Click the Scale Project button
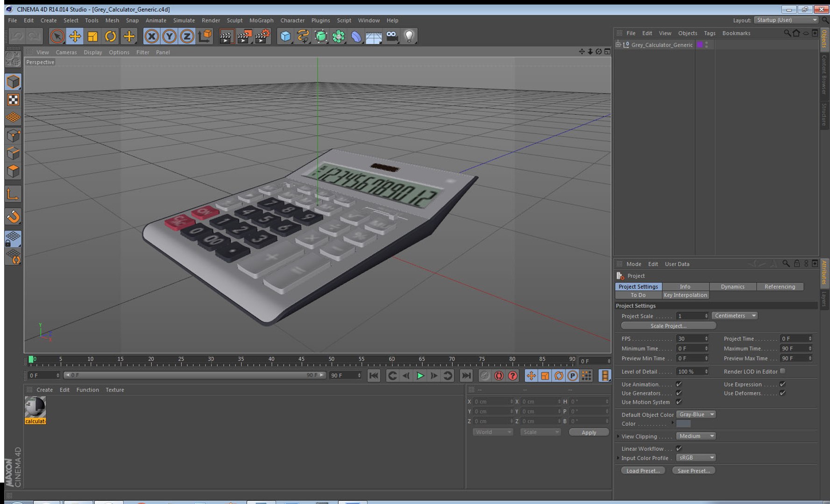Viewport: 830px width, 504px height. pos(668,326)
